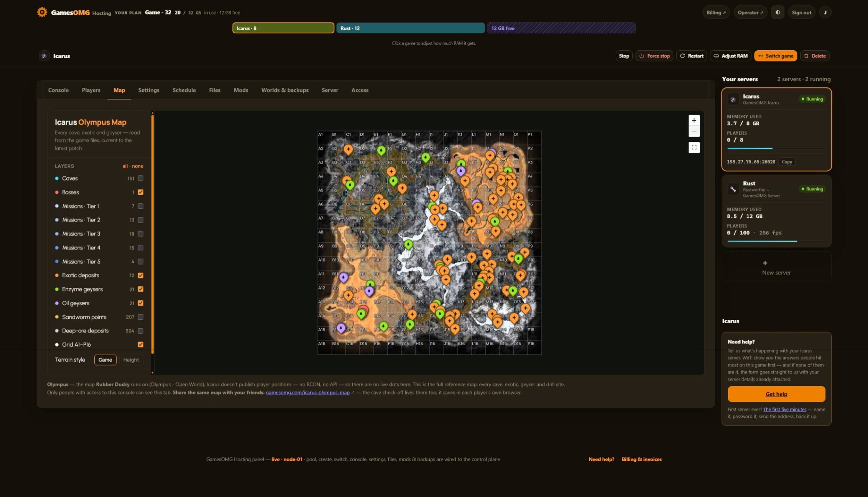Screen dimensions: 868x497
Task: Open the Console tab
Action: pos(58,90)
